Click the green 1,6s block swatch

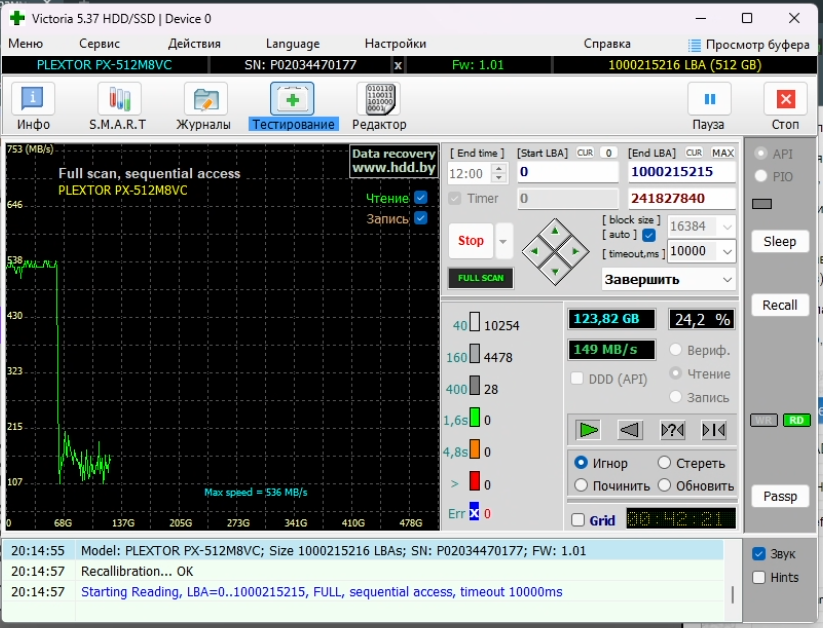pyautogui.click(x=474, y=417)
